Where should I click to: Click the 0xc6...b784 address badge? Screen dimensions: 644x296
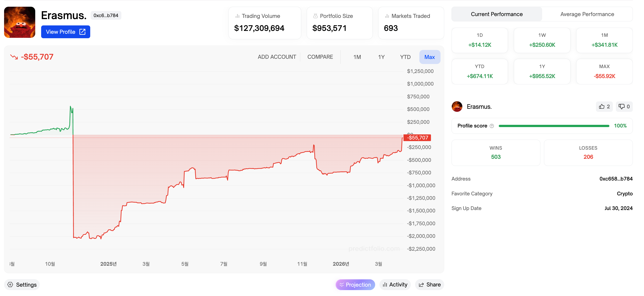pos(106,15)
